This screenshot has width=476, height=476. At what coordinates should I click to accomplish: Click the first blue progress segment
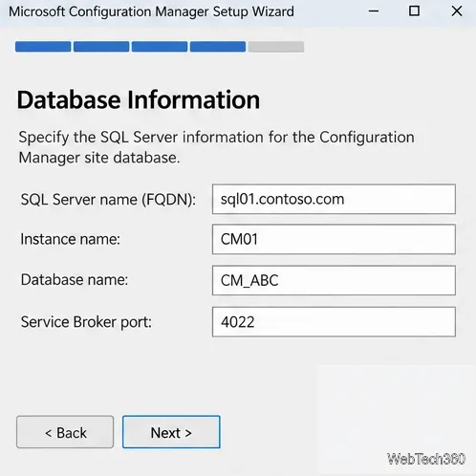click(43, 47)
